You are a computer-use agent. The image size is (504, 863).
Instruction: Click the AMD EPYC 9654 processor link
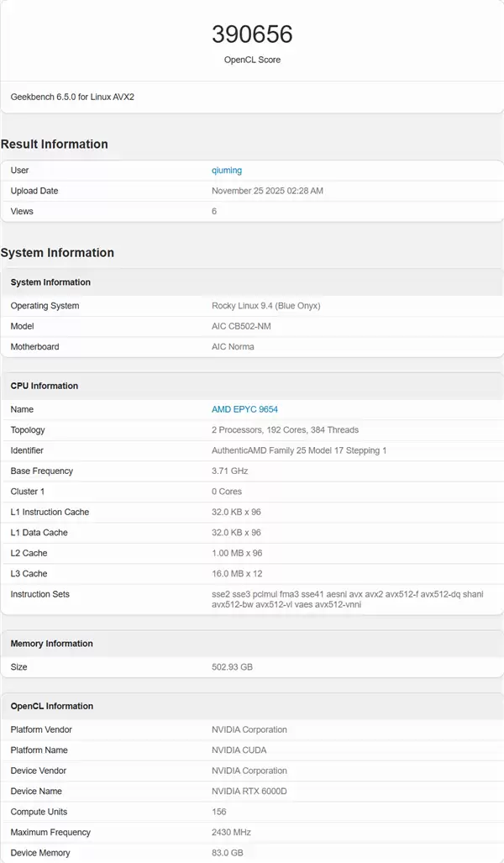[244, 409]
